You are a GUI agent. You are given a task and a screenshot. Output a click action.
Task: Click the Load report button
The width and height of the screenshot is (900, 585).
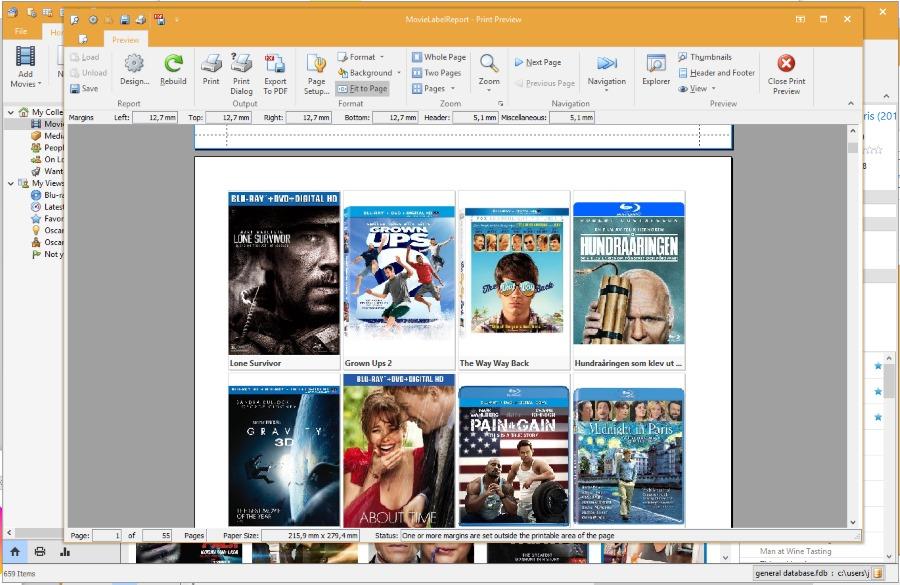[x=85, y=57]
